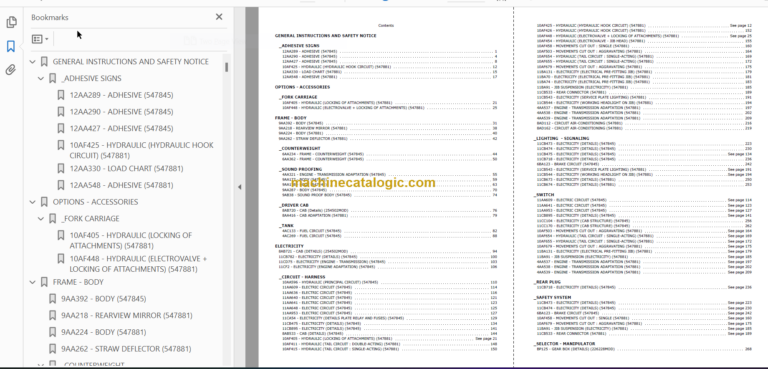Click the _SAFETY SYSTEM heading on second page
Viewport: 768px width, 369px height.
point(552,297)
